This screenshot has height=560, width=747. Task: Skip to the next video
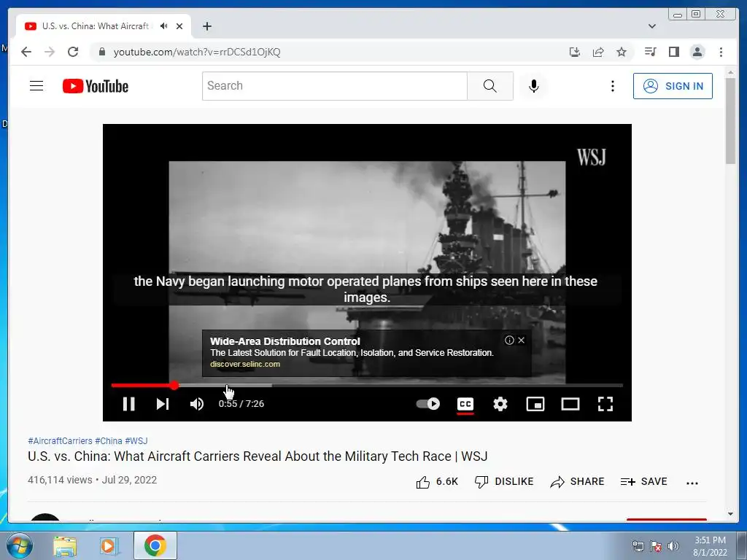pos(163,404)
